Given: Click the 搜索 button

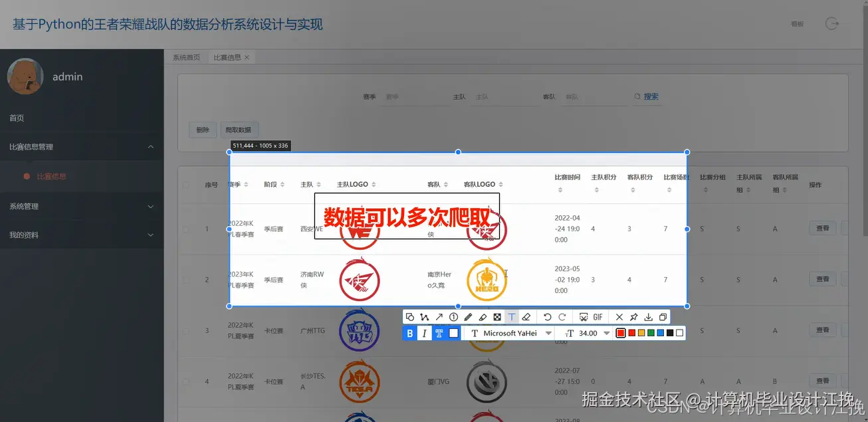Looking at the screenshot, I should coord(647,96).
